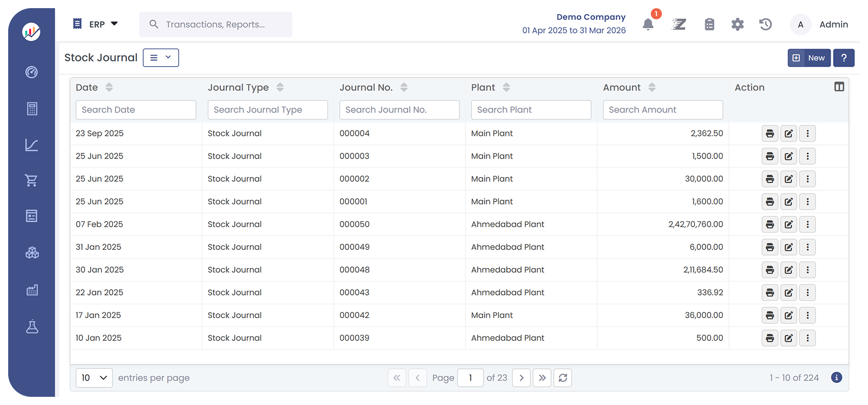The image size is (868, 405).
Task: Open the column chooser icon in table header
Action: click(x=839, y=87)
